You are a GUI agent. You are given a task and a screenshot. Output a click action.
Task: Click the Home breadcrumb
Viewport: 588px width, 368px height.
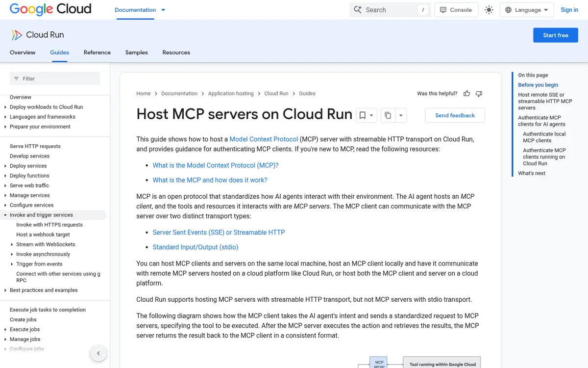tap(144, 93)
